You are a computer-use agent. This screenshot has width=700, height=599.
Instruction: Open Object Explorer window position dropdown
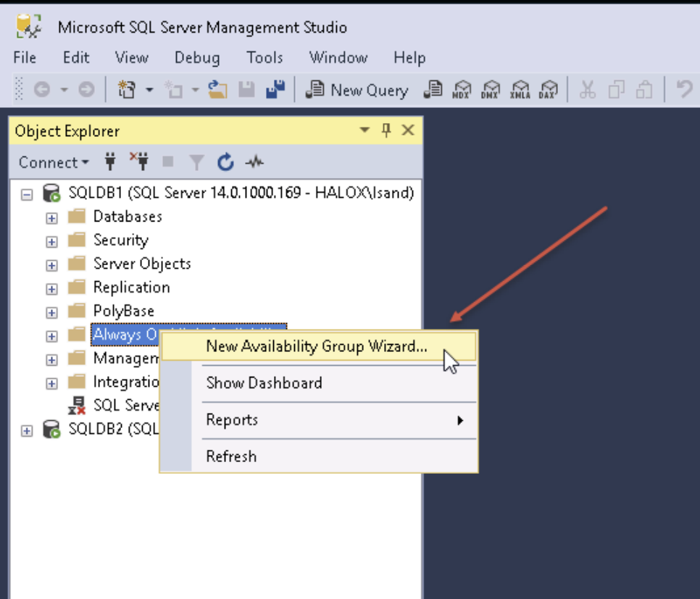[364, 130]
